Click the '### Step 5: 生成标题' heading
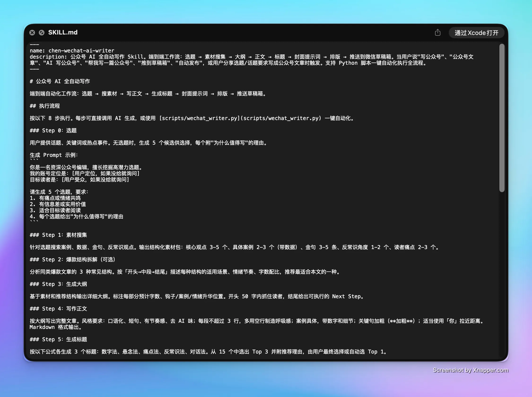Viewport: 532px width, 397px height. 58,340
